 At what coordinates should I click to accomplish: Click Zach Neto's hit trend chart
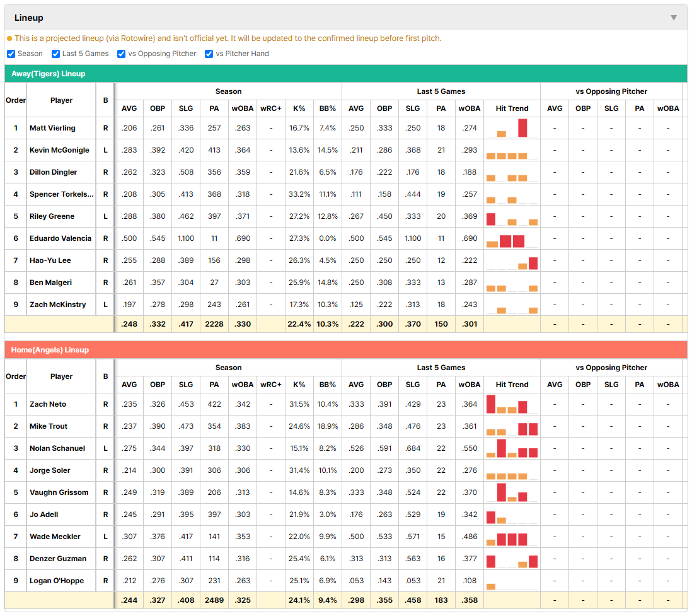tap(512, 404)
